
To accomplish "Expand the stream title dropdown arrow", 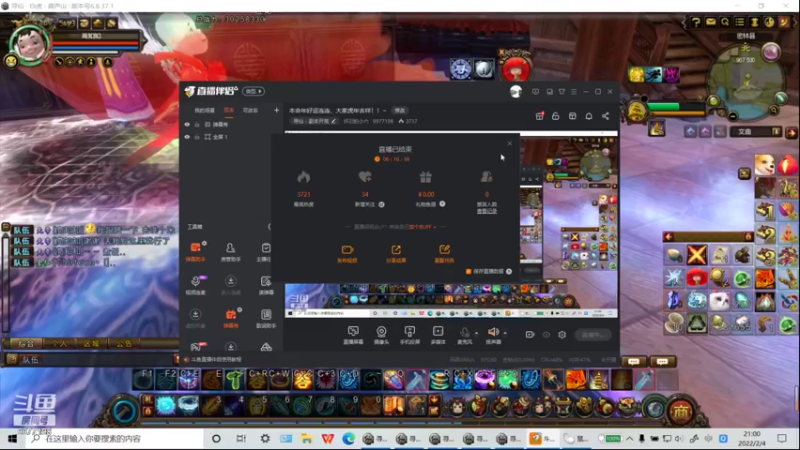I will coord(384,111).
